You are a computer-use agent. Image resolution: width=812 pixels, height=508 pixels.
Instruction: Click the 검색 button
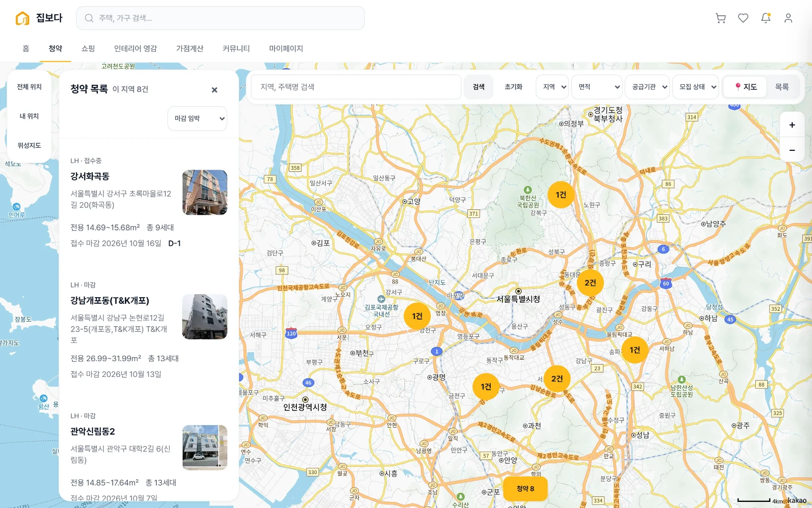(479, 87)
